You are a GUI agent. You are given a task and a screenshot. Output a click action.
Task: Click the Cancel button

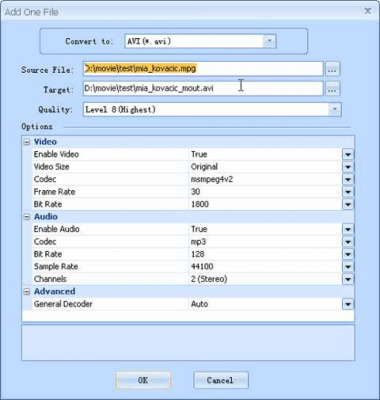pos(221,380)
